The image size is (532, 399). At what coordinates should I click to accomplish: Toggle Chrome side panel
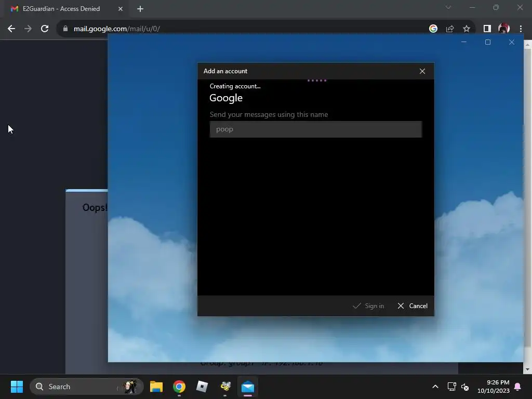click(x=487, y=29)
